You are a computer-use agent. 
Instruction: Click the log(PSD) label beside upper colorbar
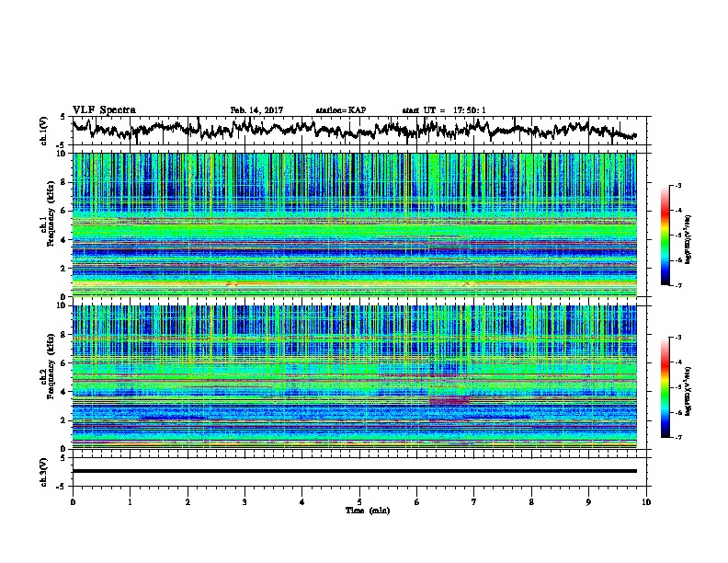tap(688, 239)
